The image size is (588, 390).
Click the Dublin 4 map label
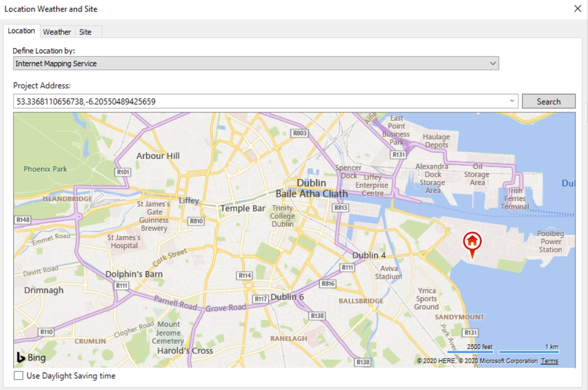pyautogui.click(x=369, y=255)
